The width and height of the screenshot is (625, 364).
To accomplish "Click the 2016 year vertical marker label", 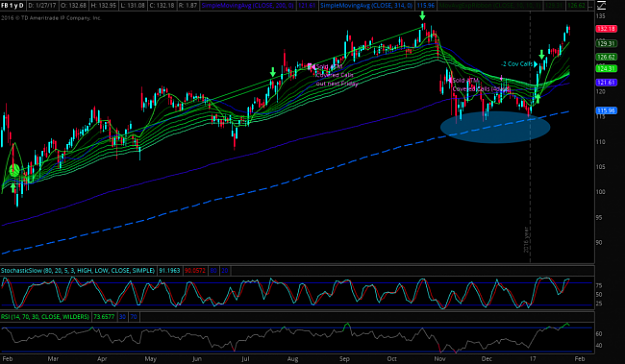I will coord(526,240).
